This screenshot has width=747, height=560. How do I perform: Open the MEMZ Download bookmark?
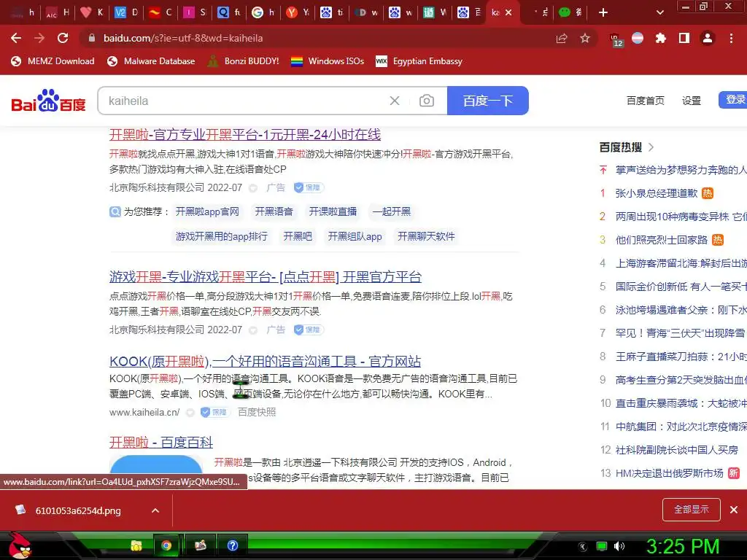pyautogui.click(x=53, y=61)
